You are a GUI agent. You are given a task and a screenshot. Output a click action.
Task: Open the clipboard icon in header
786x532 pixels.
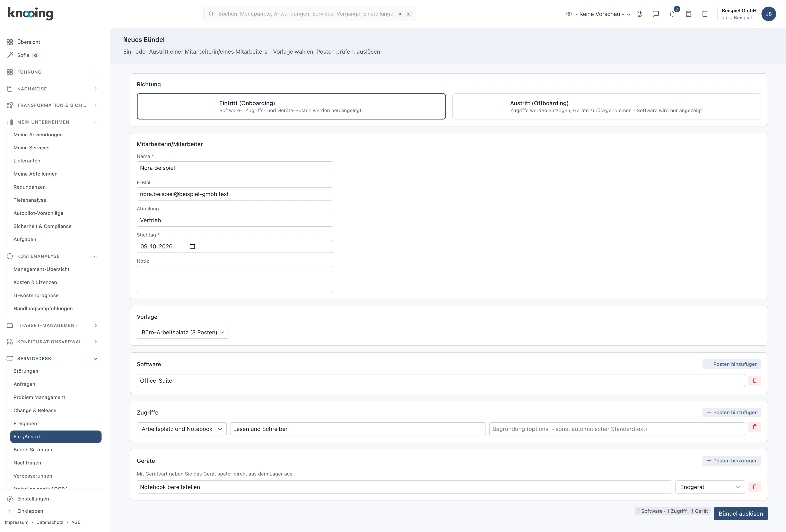click(x=705, y=14)
